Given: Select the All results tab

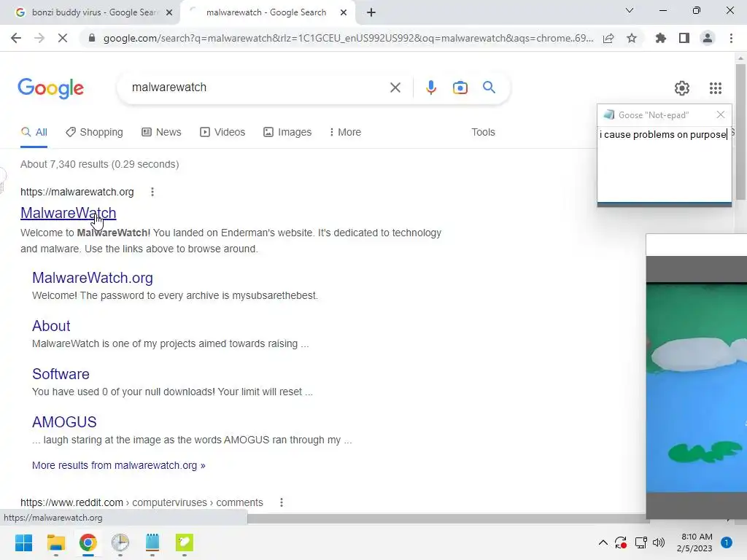Looking at the screenshot, I should tap(34, 133).
